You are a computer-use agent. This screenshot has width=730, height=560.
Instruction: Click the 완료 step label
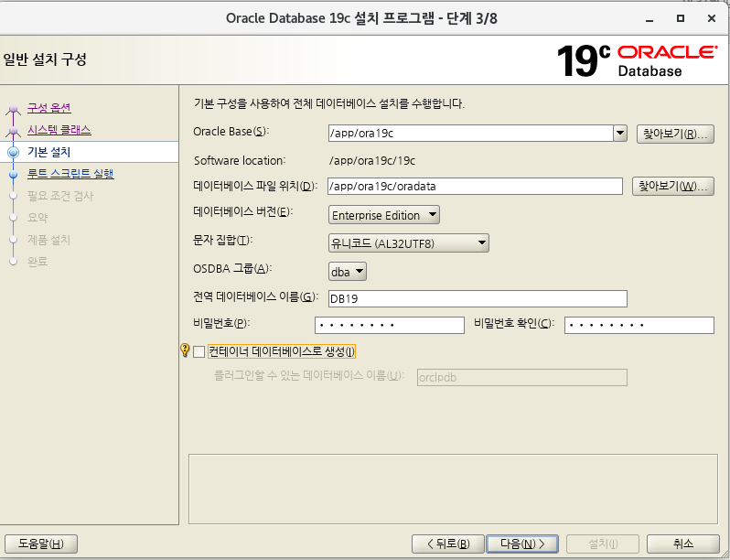tap(38, 261)
